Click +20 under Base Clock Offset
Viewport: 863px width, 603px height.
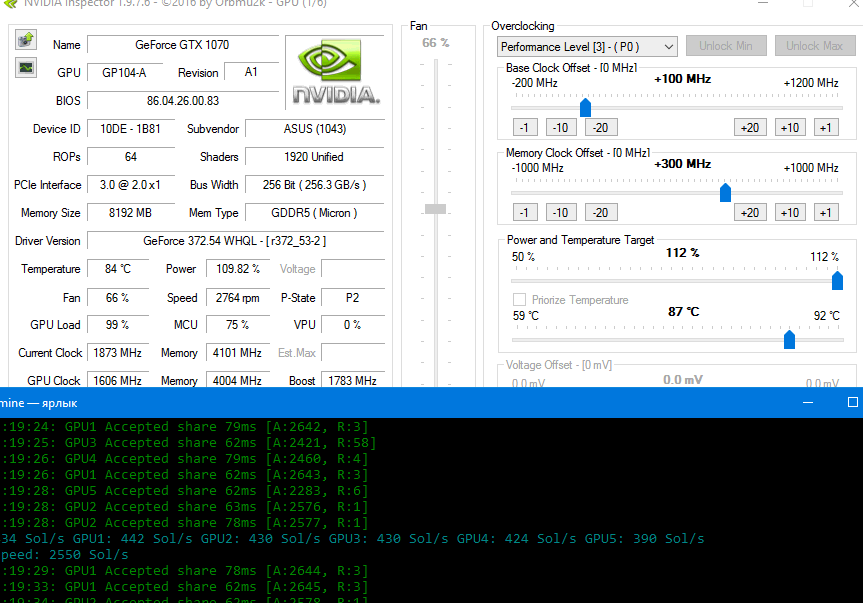tap(750, 128)
